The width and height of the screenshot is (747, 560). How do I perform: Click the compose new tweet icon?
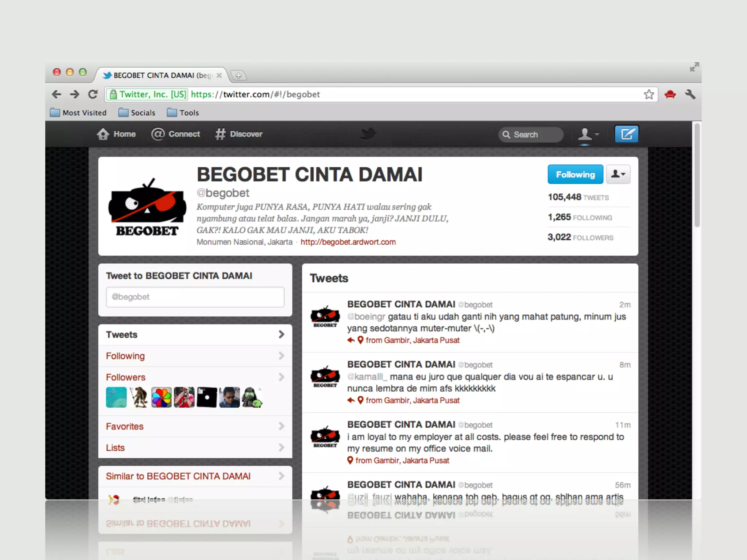626,134
